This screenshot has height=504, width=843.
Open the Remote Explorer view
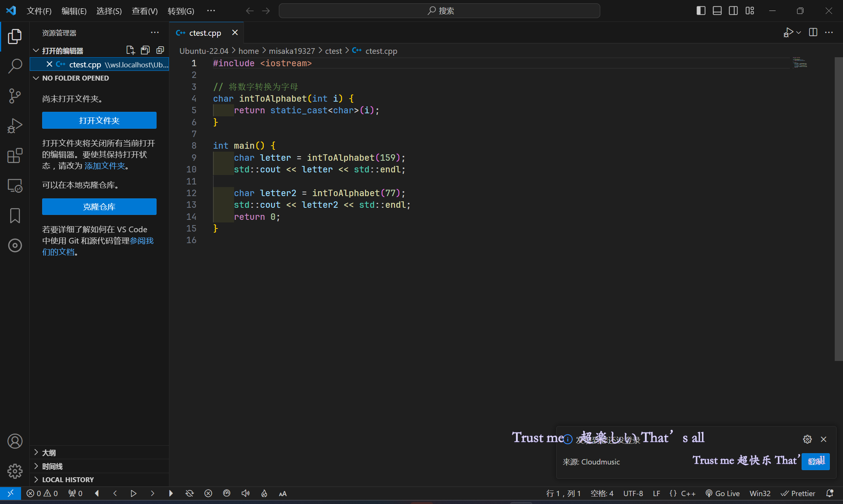click(15, 186)
